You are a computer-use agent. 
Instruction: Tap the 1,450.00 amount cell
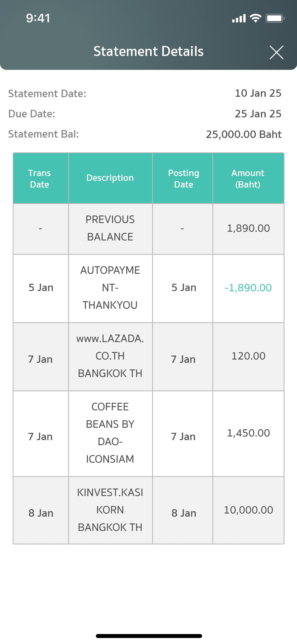click(x=248, y=433)
